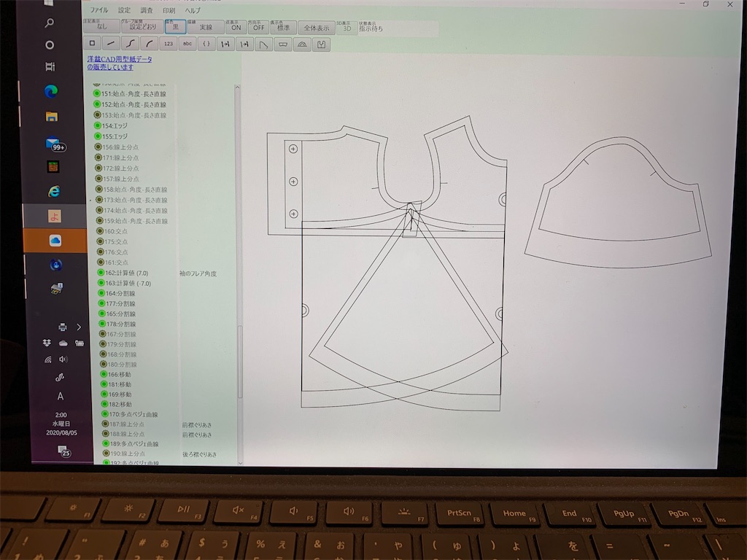
Task: Select the bodice pattern piece tool
Action: 322,44
